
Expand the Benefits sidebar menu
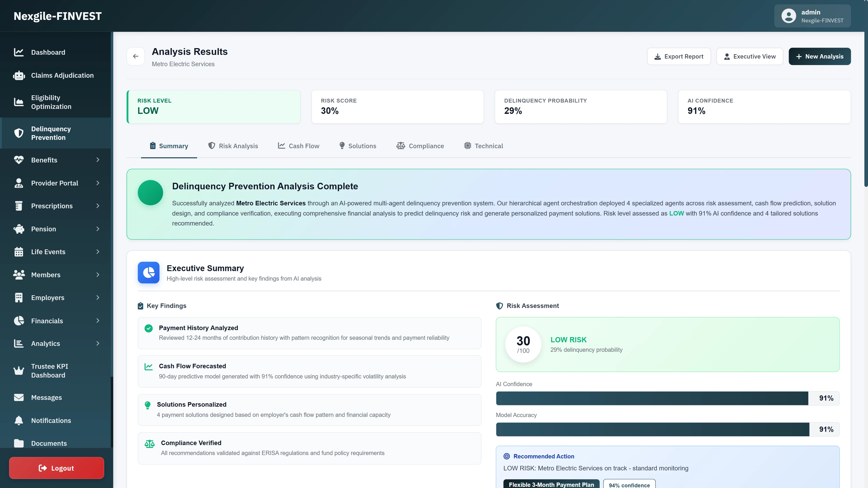[x=97, y=160]
